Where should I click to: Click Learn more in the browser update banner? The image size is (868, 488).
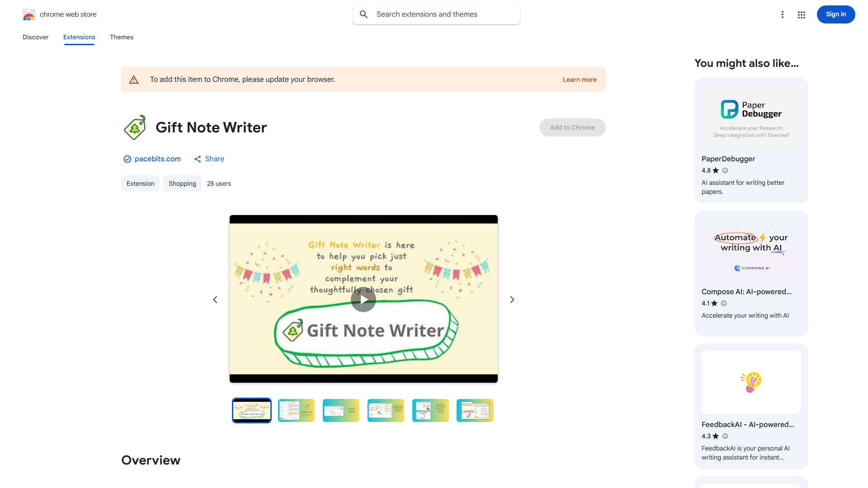pyautogui.click(x=580, y=79)
